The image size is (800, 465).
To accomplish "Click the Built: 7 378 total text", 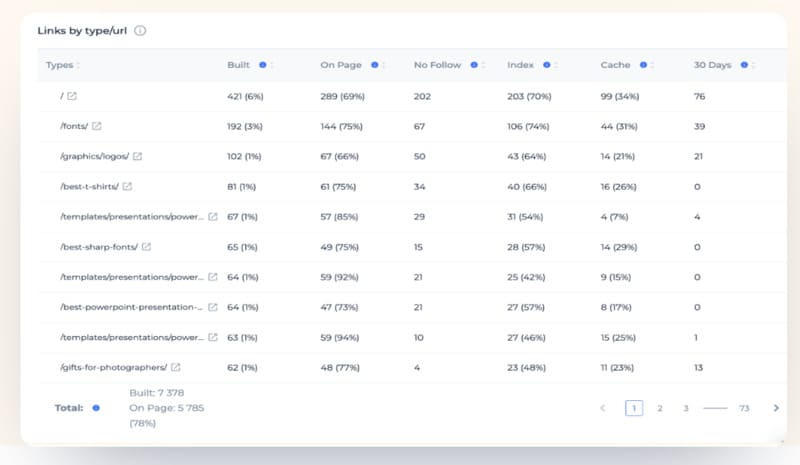I will point(157,393).
